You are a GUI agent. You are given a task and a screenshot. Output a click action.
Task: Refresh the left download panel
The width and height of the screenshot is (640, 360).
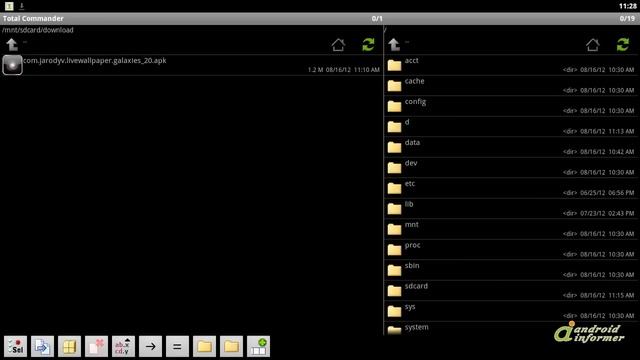pyautogui.click(x=368, y=44)
